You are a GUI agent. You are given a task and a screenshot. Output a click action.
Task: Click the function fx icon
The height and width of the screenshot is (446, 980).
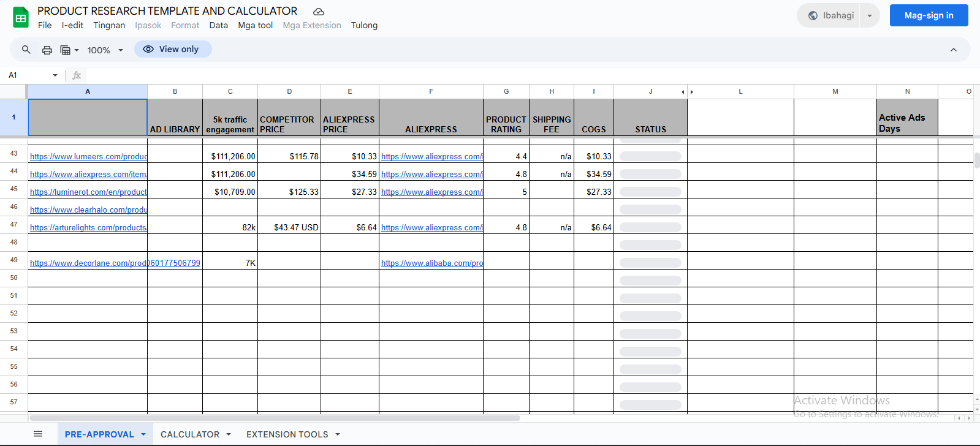tap(77, 75)
